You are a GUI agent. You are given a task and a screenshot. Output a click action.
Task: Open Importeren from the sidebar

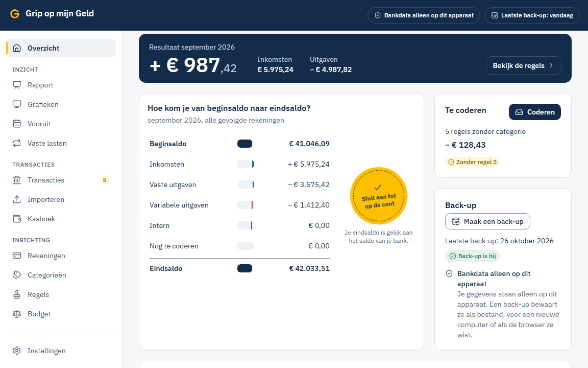coord(61,199)
